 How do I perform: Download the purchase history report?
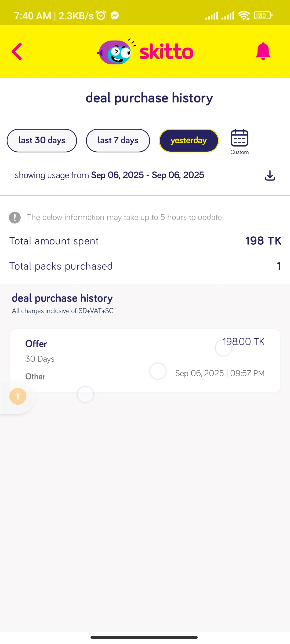coord(270,175)
